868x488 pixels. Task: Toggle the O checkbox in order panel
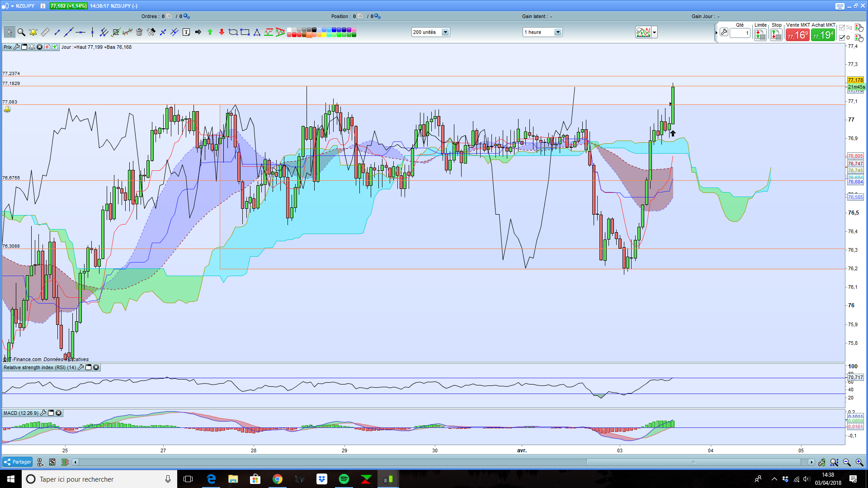(x=842, y=38)
